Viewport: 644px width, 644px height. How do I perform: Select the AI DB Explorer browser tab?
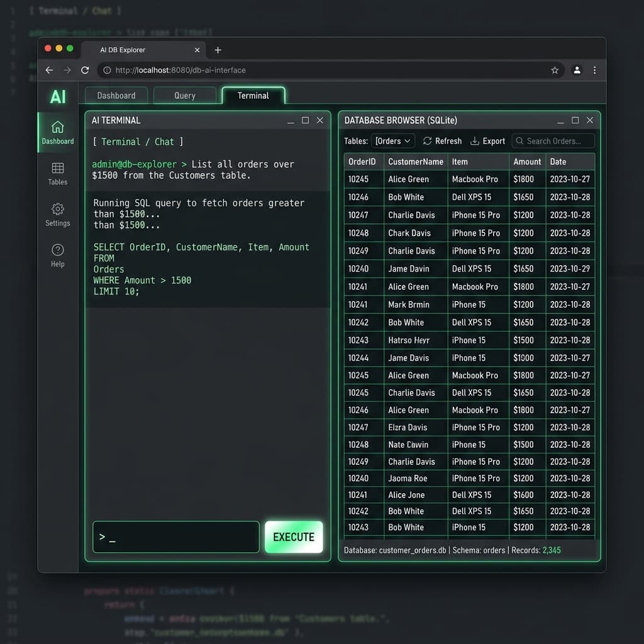coord(143,50)
